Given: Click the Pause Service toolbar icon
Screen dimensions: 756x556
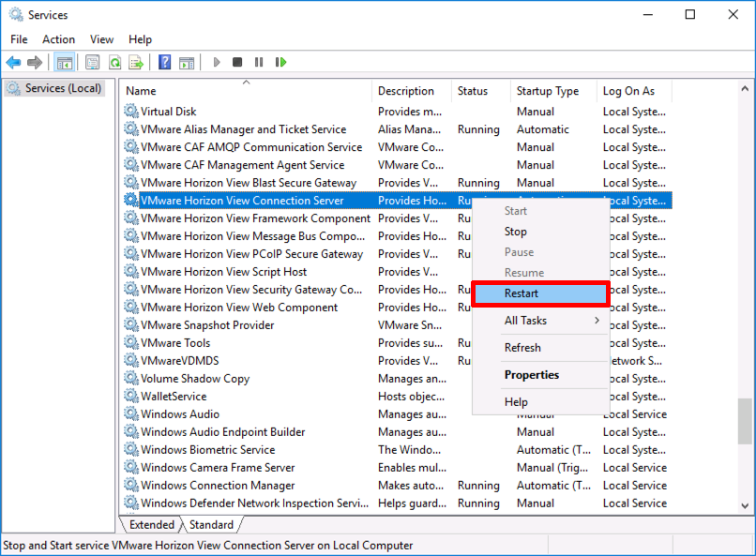Looking at the screenshot, I should pos(259,62).
